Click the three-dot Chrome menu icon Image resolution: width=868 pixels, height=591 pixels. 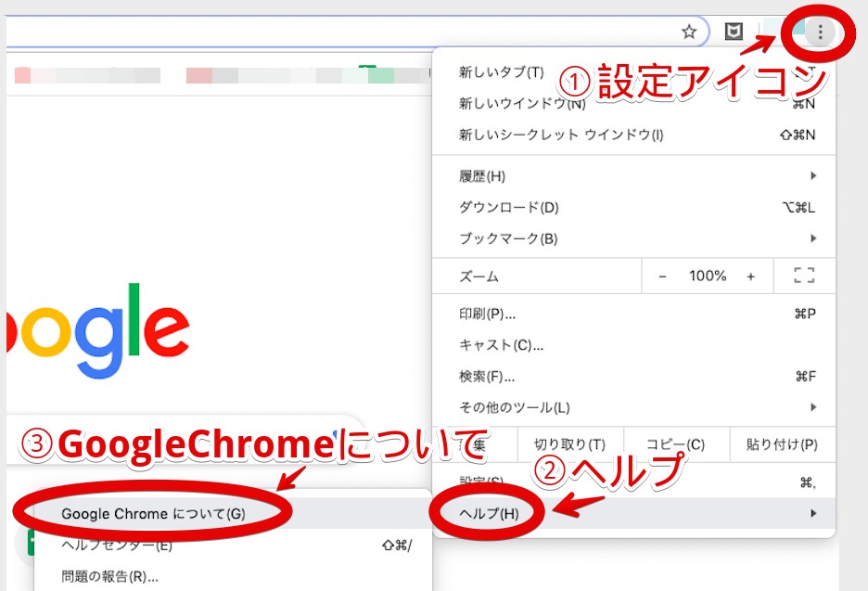coord(820,33)
